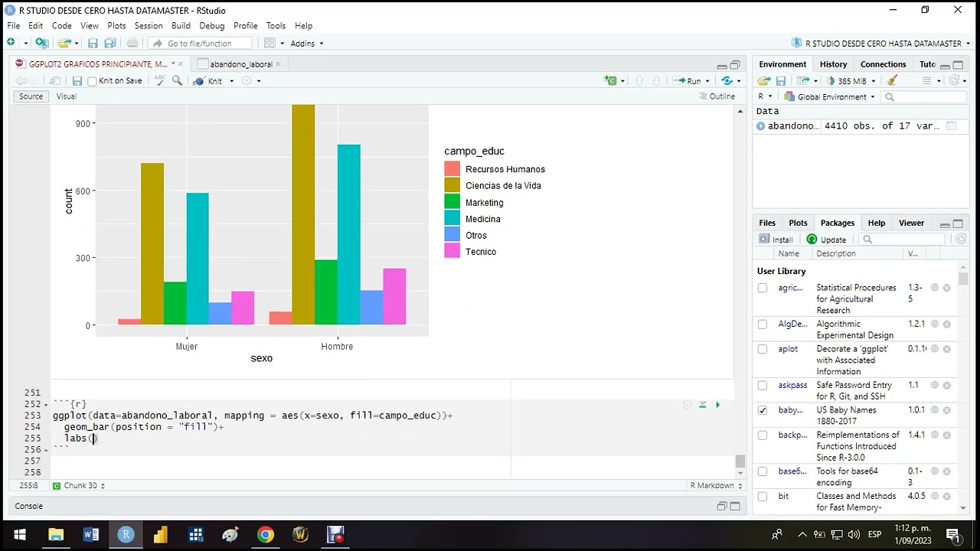This screenshot has height=551, width=980.
Task: Go to next chunk down arrow
Action: (656, 80)
